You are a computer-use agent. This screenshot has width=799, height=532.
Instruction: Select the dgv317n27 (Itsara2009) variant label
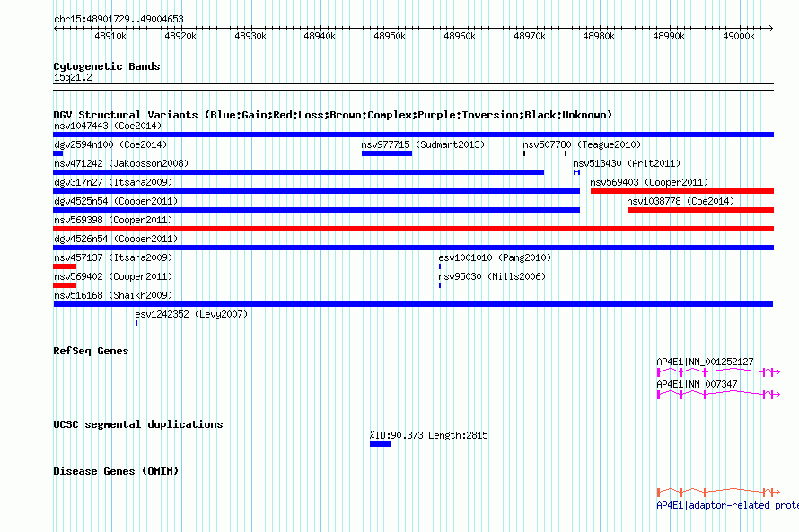pyautogui.click(x=113, y=182)
